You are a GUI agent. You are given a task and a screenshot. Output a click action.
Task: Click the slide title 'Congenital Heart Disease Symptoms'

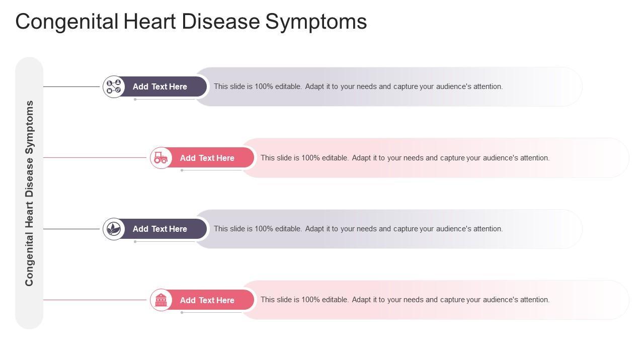pyautogui.click(x=191, y=22)
